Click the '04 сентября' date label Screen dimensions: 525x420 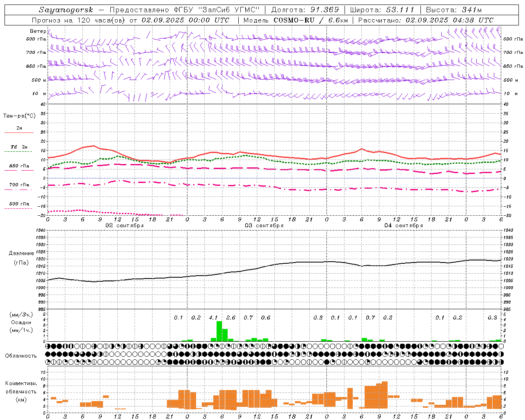404,226
